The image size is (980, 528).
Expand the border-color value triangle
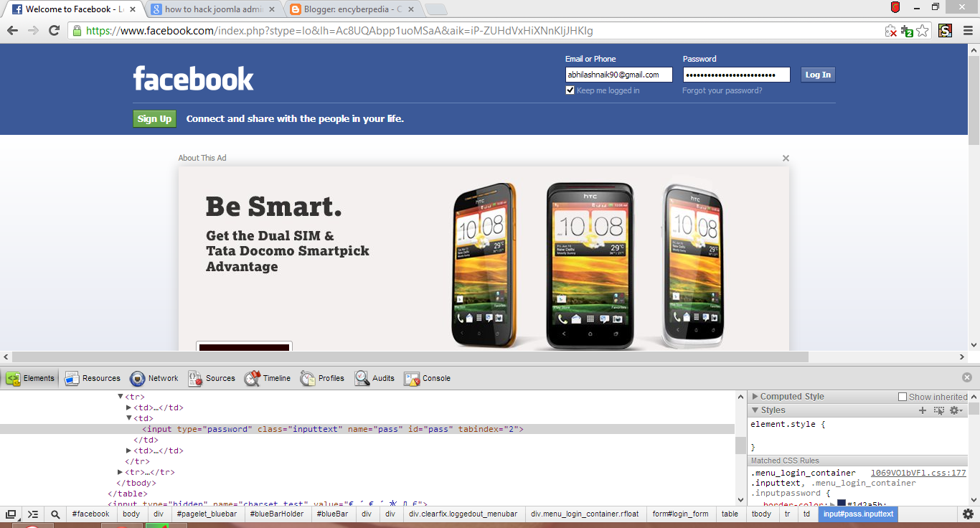click(x=833, y=504)
